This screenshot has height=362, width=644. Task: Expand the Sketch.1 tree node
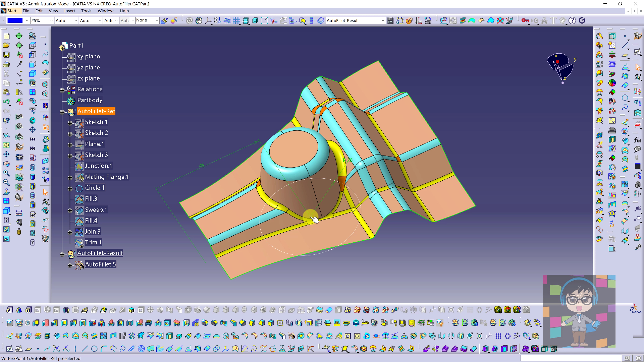pos(70,123)
